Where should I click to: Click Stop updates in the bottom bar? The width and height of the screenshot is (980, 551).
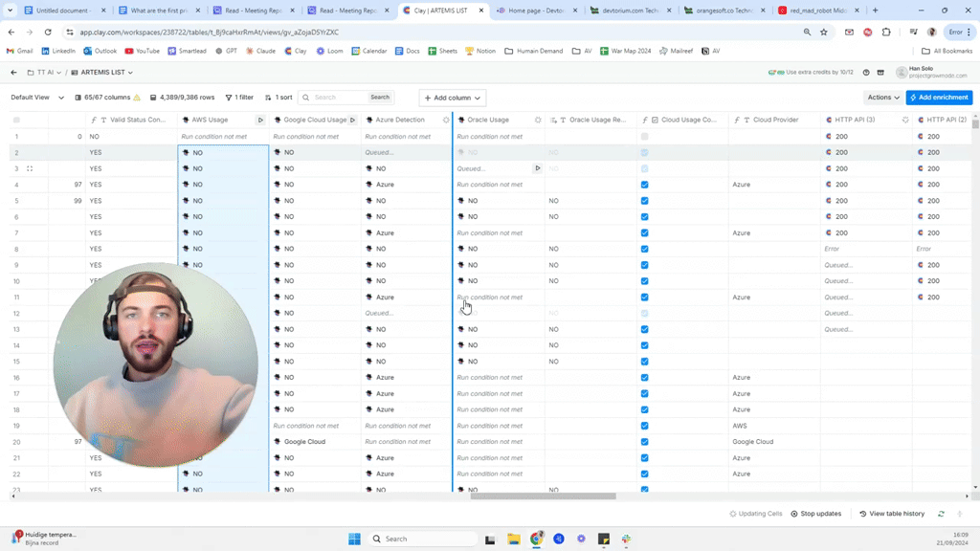[x=815, y=514]
